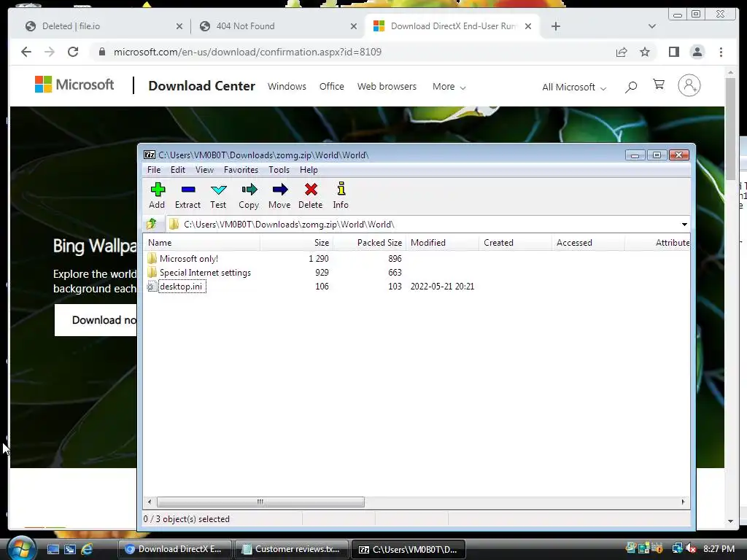The height and width of the screenshot is (560, 747).
Task: Close the '404 Not Found' tab
Action: pos(354,26)
